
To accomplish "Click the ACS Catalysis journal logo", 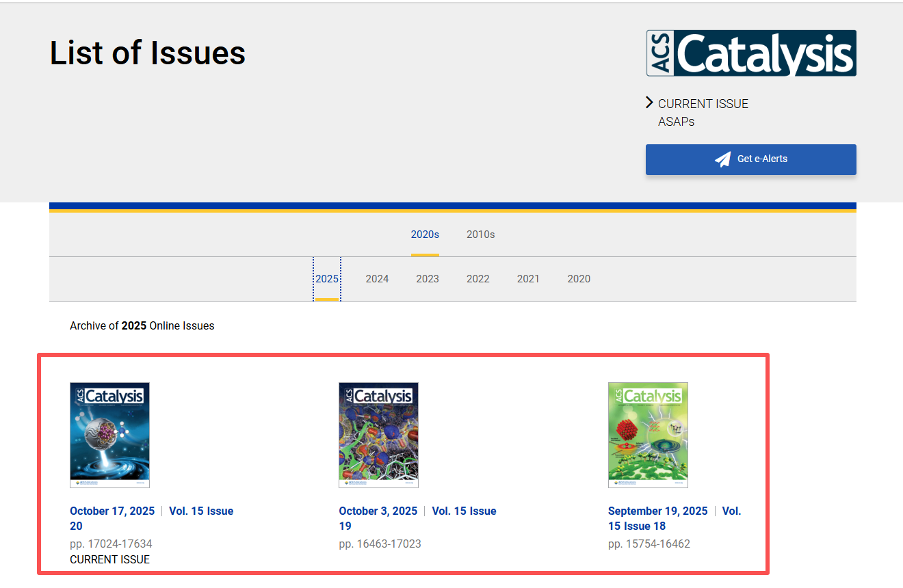I will 750,53.
